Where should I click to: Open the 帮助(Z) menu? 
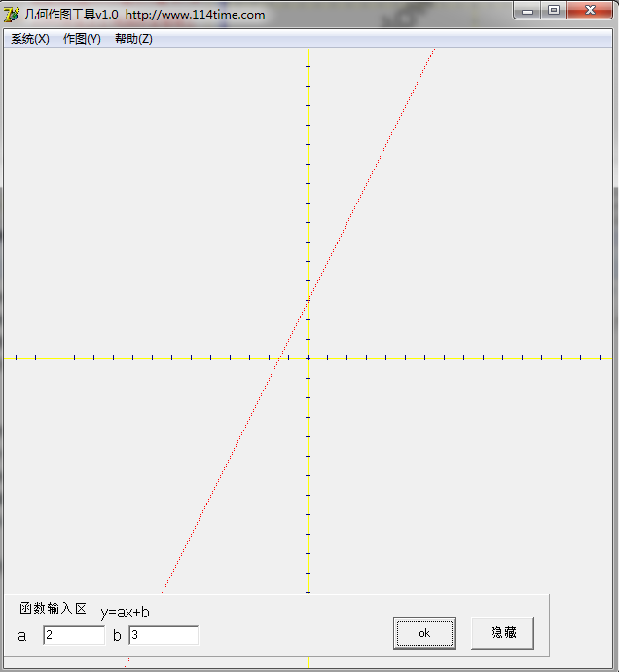coord(133,39)
